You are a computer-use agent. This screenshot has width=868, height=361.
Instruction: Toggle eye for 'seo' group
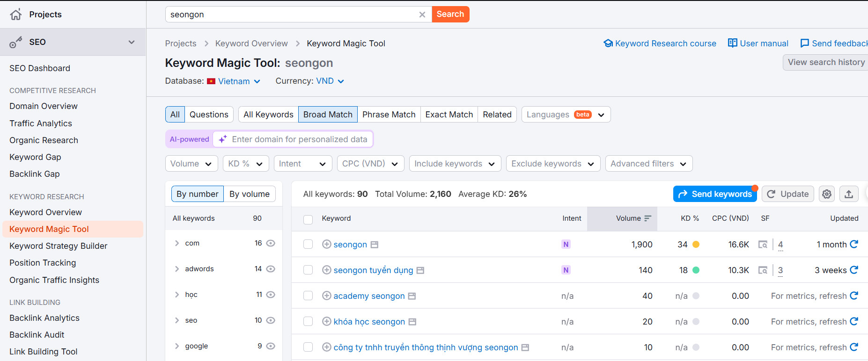tap(271, 320)
